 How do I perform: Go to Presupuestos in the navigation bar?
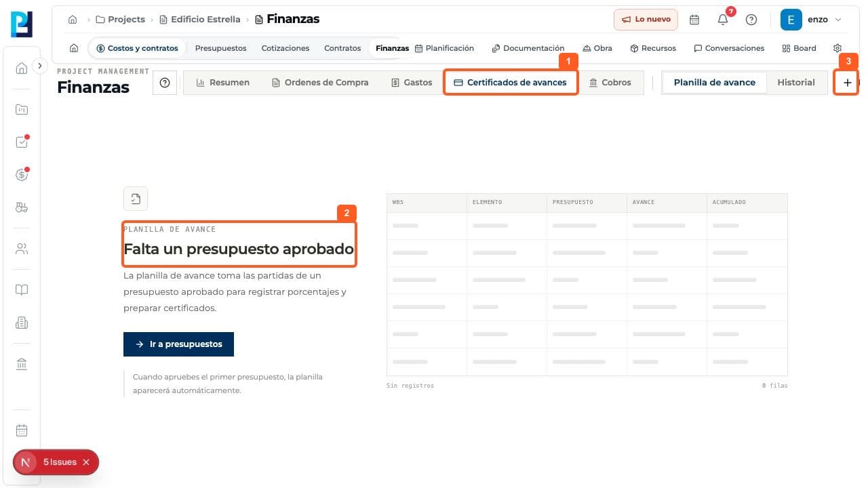(x=220, y=48)
